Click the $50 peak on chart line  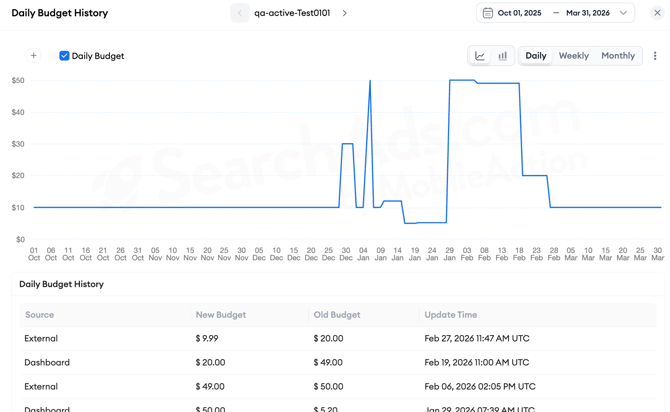370,81
